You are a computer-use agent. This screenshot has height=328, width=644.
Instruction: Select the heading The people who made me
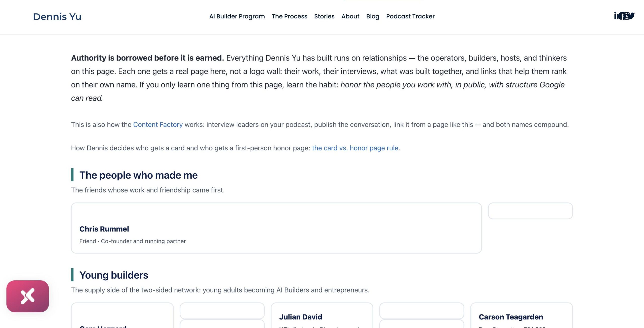point(138,175)
